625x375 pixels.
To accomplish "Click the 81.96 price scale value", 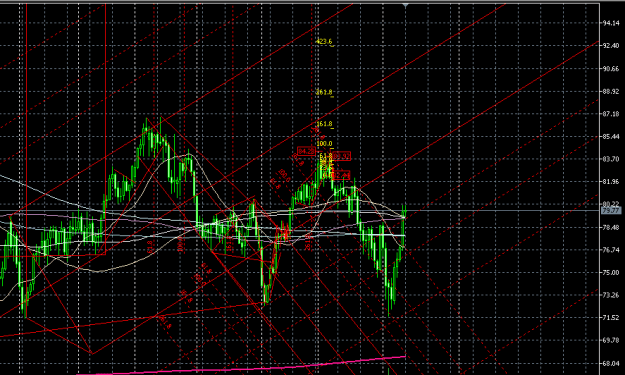I will point(611,182).
